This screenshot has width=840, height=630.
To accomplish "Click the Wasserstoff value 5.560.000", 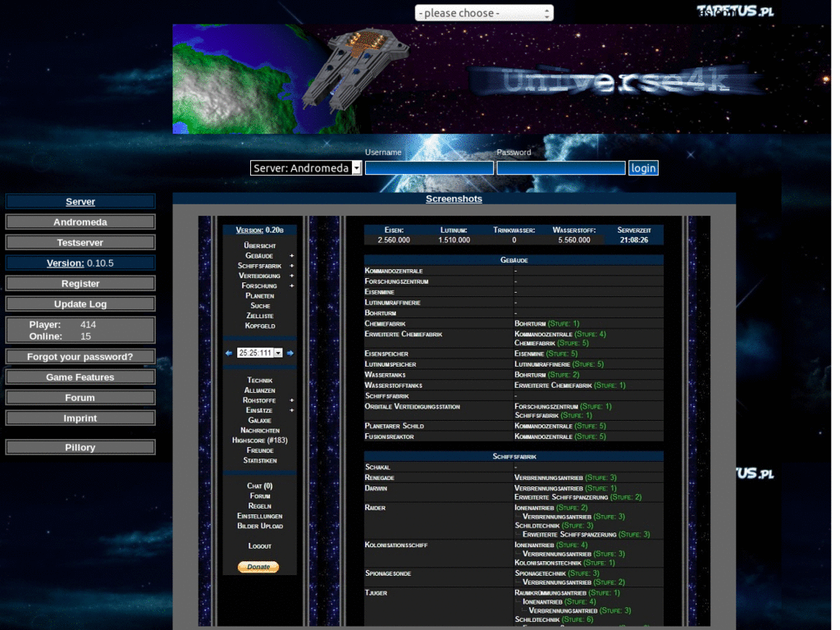I will (x=573, y=240).
